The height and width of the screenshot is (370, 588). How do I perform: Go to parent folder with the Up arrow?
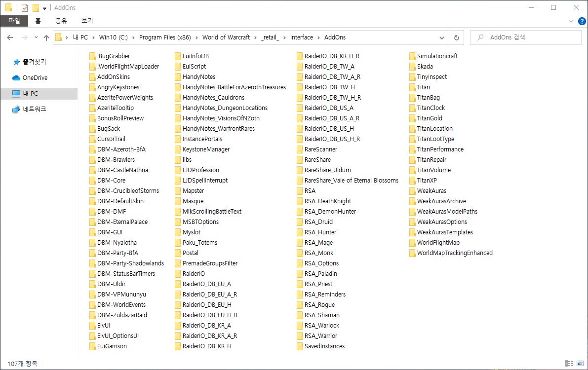point(46,37)
